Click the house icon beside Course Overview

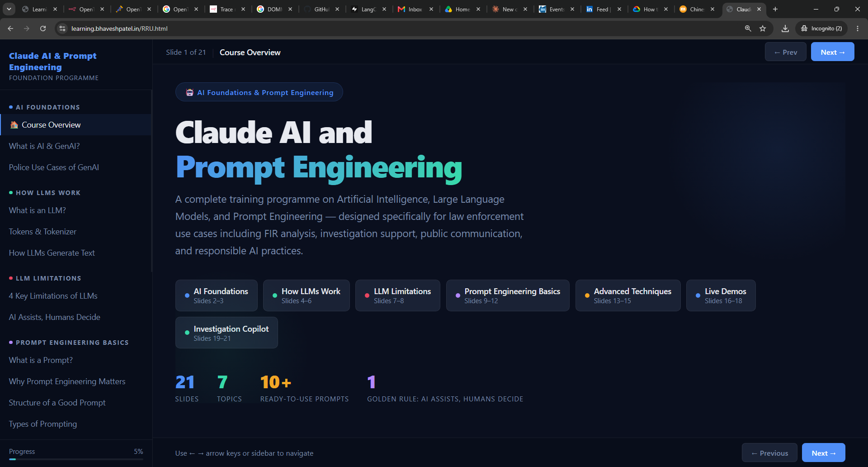coord(14,125)
